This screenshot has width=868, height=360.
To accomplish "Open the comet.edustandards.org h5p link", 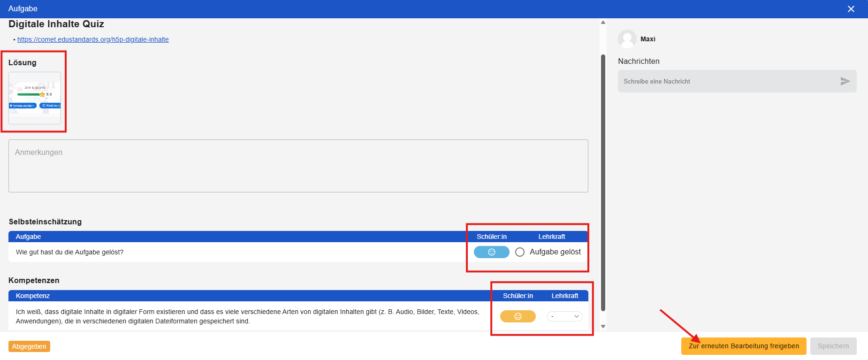I will [x=93, y=39].
